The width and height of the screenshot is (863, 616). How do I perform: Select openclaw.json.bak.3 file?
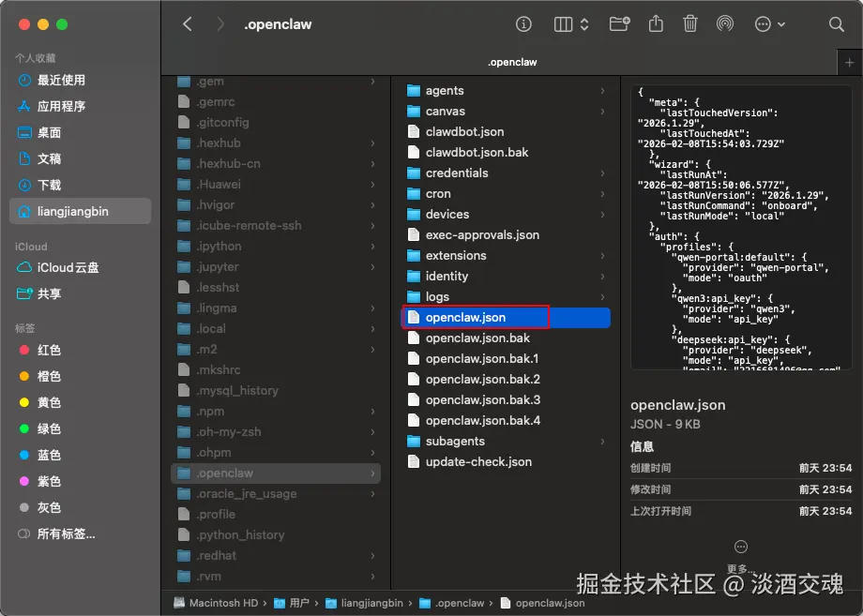point(507,399)
